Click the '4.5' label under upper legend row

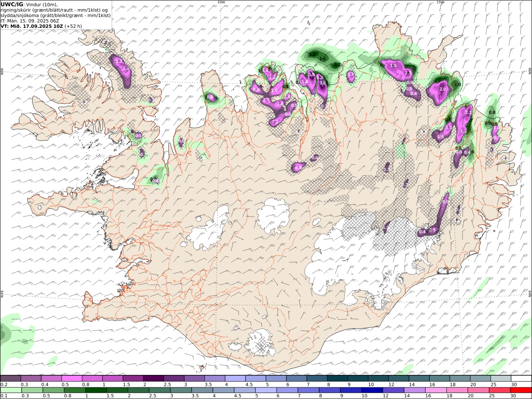249,384
